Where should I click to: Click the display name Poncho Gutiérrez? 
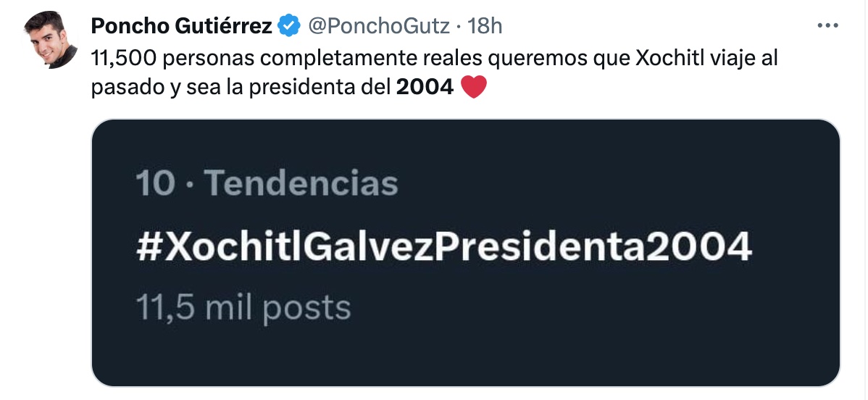click(181, 27)
